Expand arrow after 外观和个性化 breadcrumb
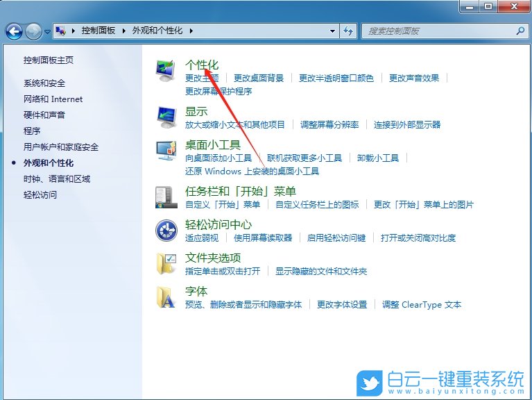This screenshot has width=532, height=400. [x=191, y=31]
